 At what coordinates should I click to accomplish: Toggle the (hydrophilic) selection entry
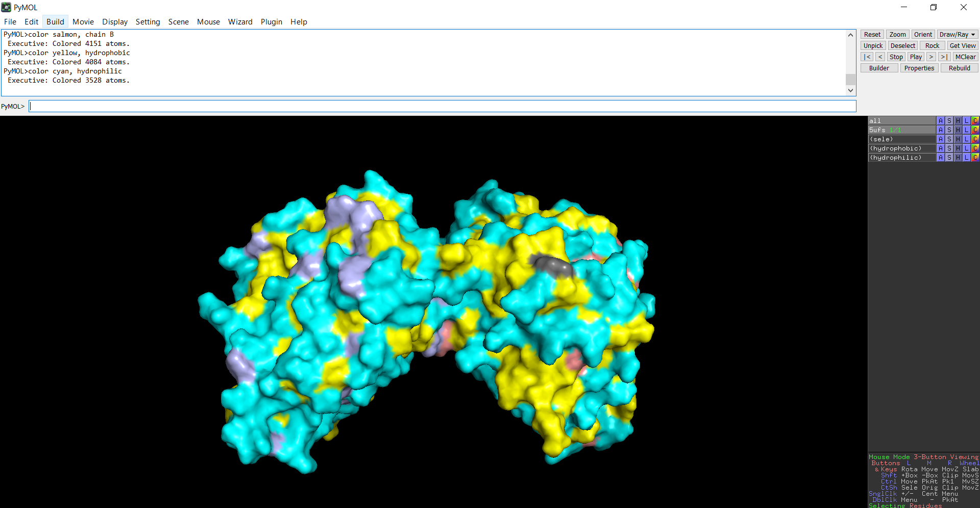pos(902,158)
